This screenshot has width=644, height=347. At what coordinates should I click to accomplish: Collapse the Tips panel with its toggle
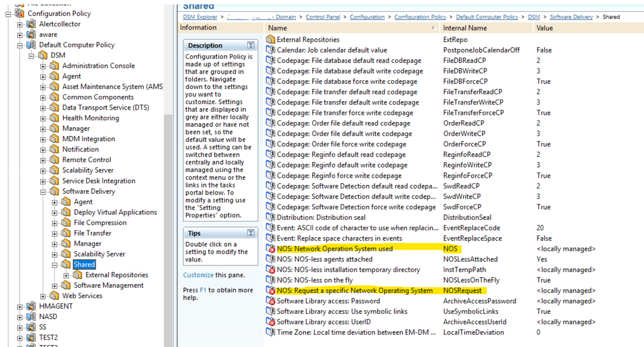click(x=250, y=233)
